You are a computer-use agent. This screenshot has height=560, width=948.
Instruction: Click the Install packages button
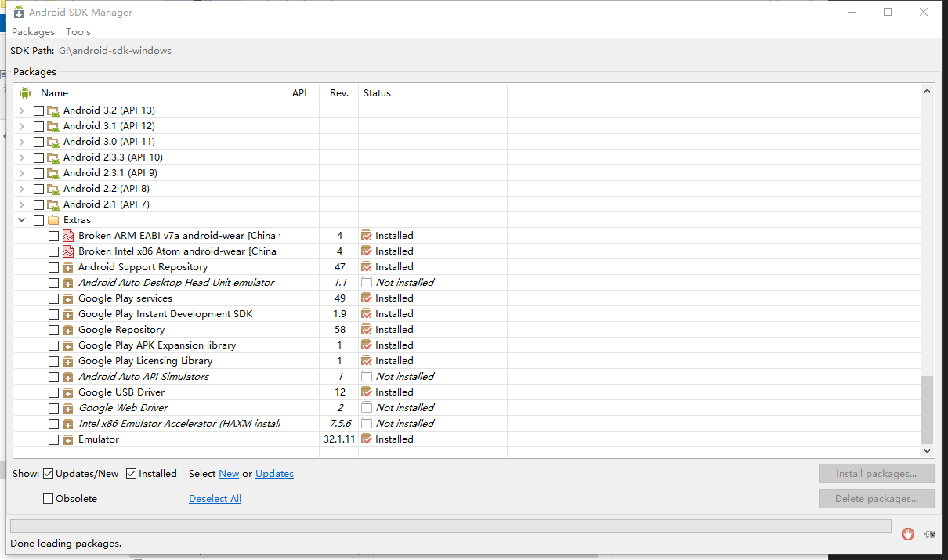(877, 474)
